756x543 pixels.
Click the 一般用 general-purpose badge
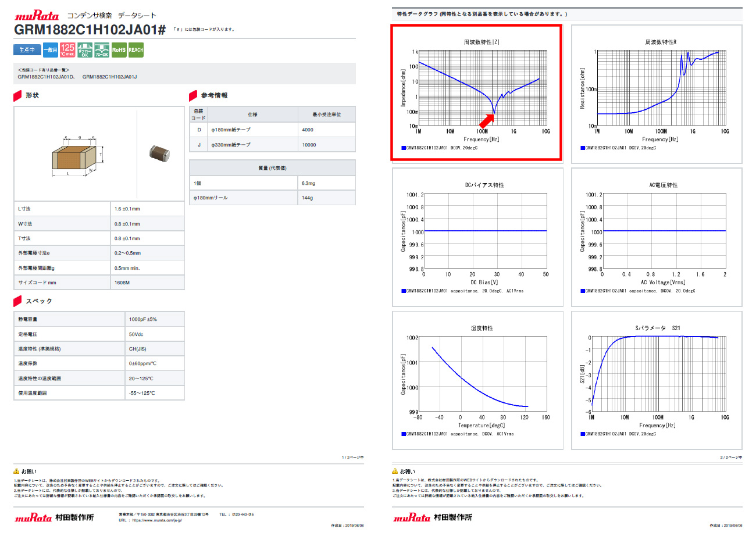click(x=51, y=50)
